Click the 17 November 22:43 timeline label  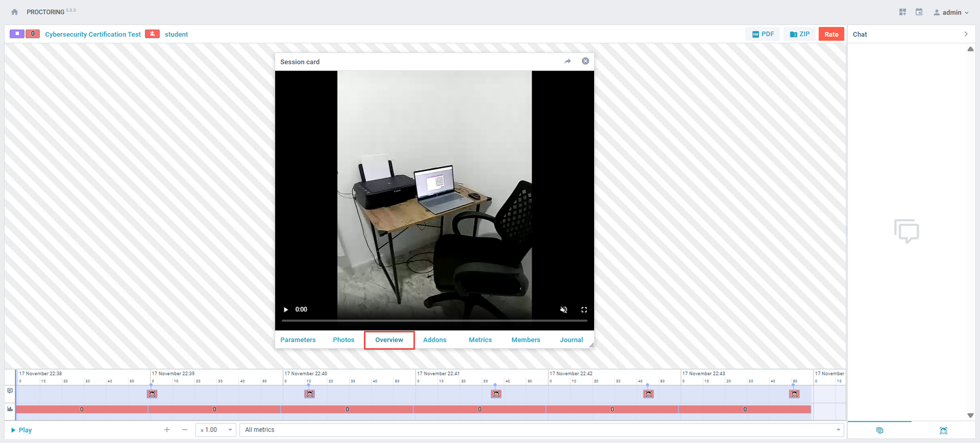coord(704,373)
